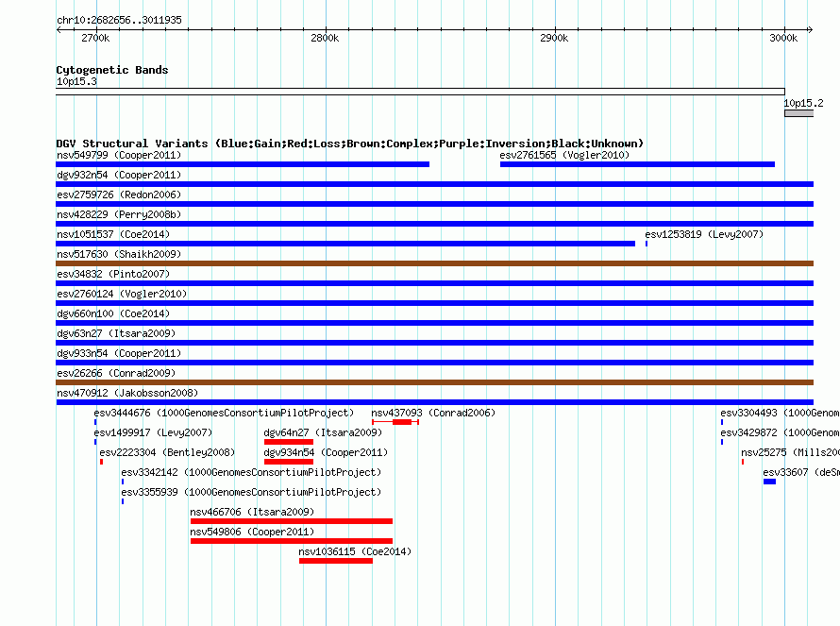Click esv2223304 (Bentley2008) label
Screen dimensions: 840x626
[x=167, y=452]
